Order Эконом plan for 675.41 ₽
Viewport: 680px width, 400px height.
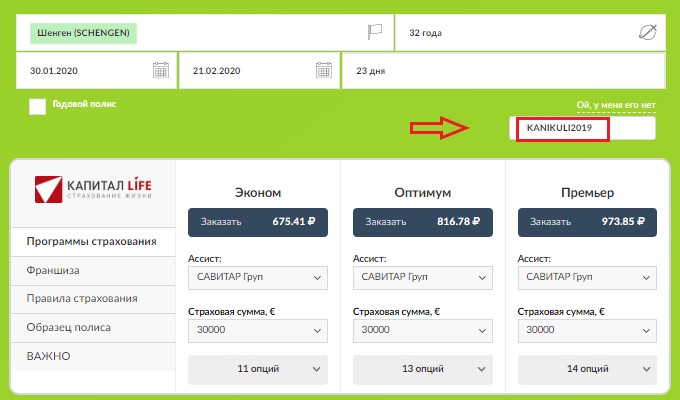[258, 222]
